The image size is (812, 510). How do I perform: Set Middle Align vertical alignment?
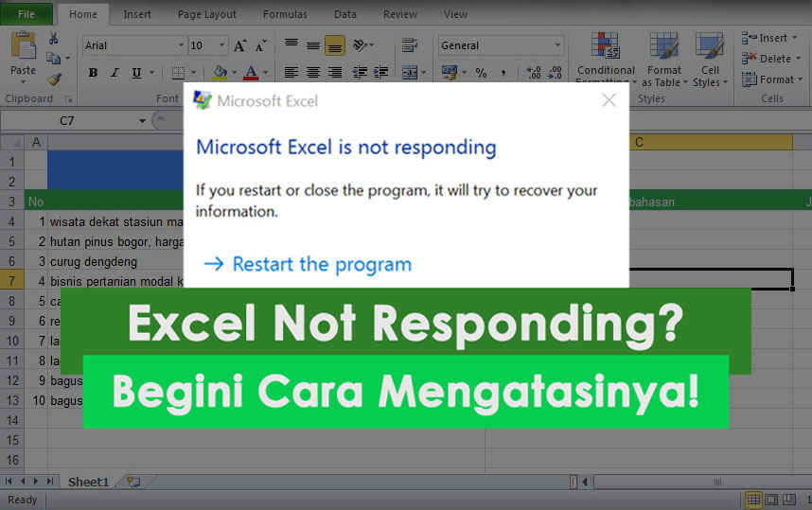[313, 45]
